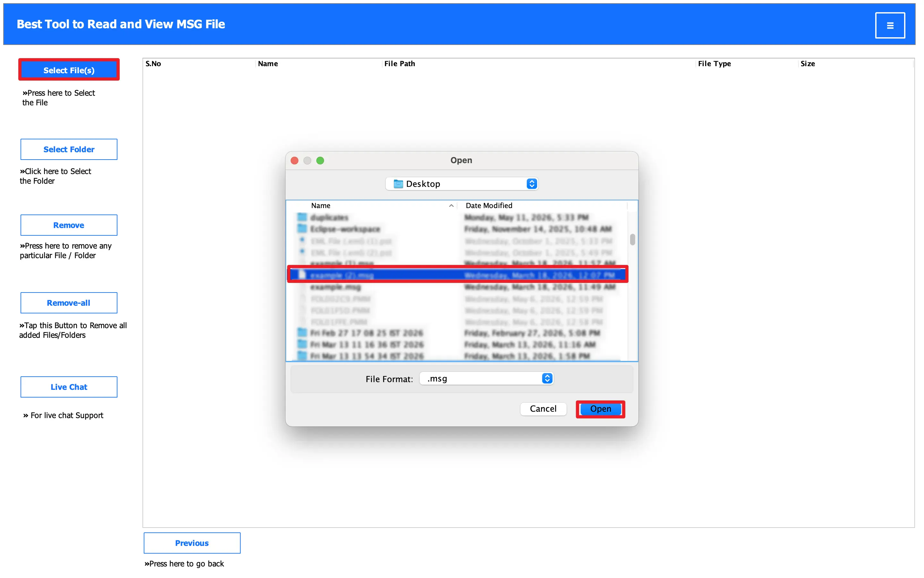Open the hamburger menu in the header

point(890,26)
